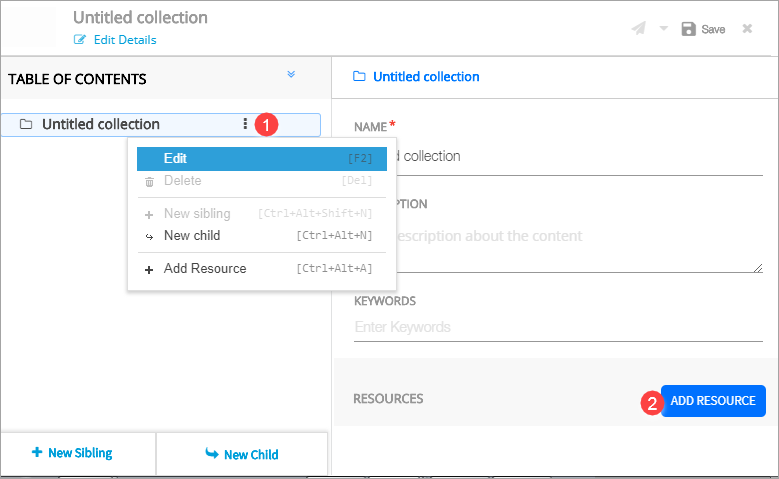Collapse table of contents with double chevron
Viewport: 779px width, 479px height.
tap(291, 75)
